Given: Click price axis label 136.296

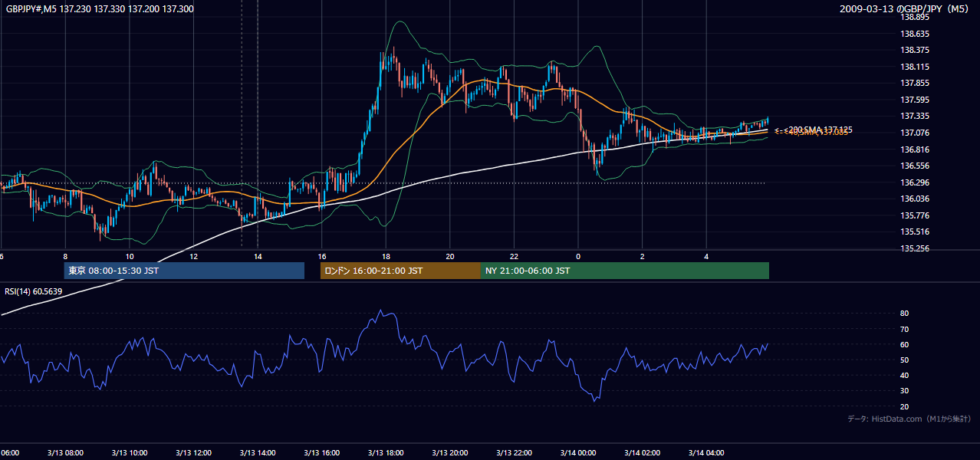Looking at the screenshot, I should tap(916, 182).
